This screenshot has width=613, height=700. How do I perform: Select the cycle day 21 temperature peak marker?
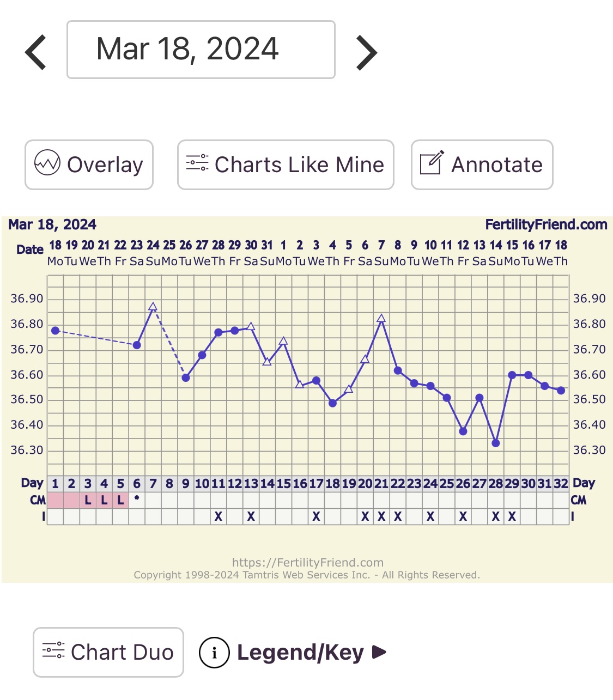coord(381,319)
